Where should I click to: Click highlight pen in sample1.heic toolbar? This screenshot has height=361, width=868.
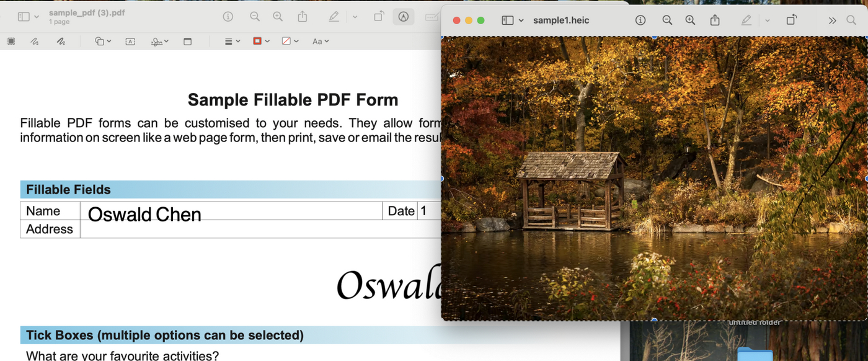746,20
